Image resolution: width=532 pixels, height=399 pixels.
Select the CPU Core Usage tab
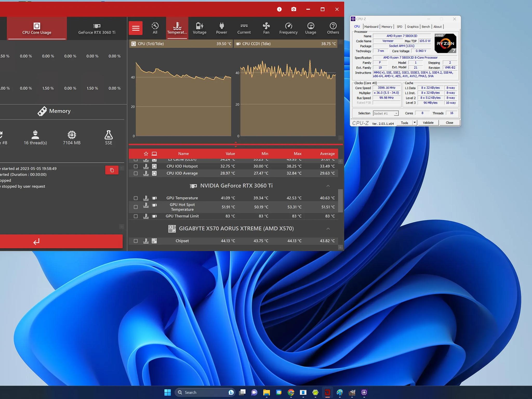(x=37, y=29)
